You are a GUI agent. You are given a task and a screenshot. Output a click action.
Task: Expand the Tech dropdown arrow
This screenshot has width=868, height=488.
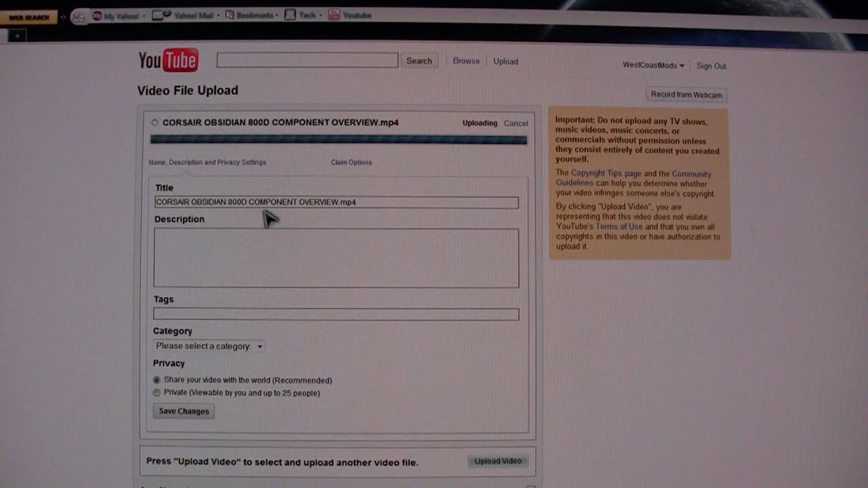tap(321, 16)
